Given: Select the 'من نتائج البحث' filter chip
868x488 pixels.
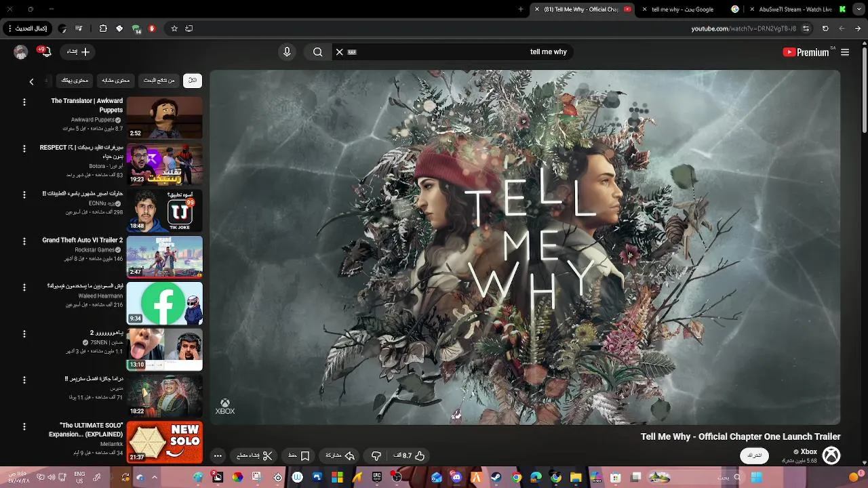Looking at the screenshot, I should click(x=159, y=81).
